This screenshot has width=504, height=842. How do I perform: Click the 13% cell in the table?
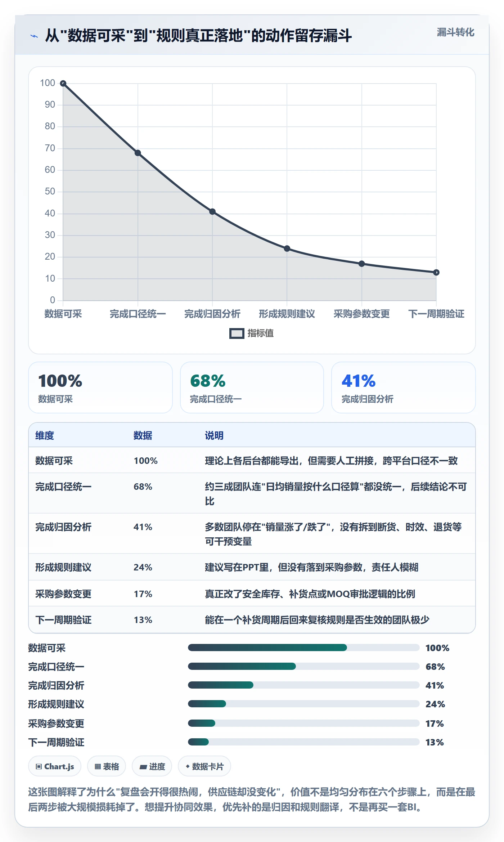click(x=143, y=620)
